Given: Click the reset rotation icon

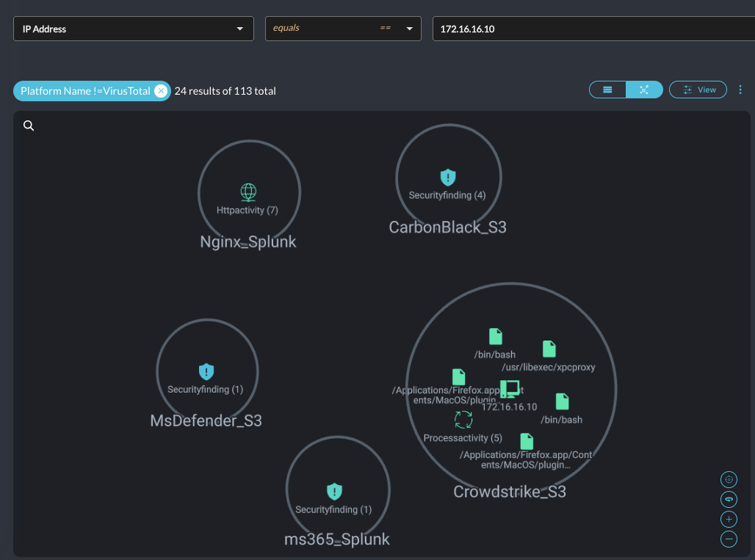Looking at the screenshot, I should [x=729, y=499].
